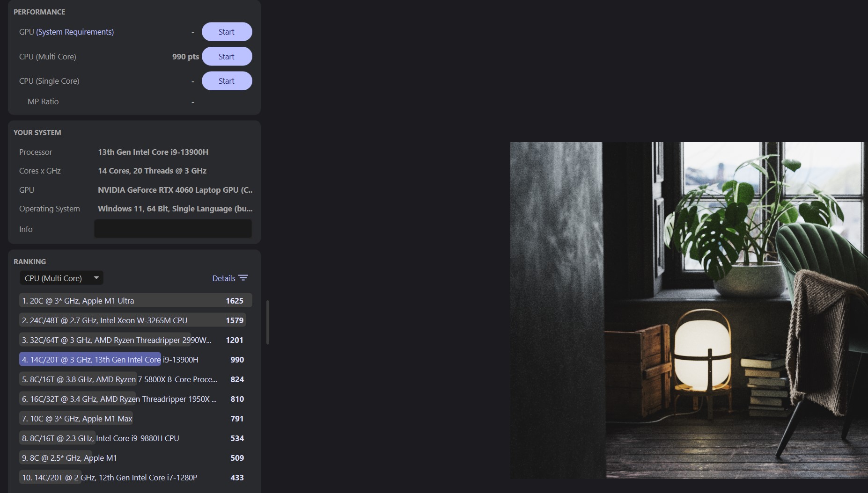Start the GPU benchmark test
The height and width of the screenshot is (493, 868).
(x=227, y=32)
